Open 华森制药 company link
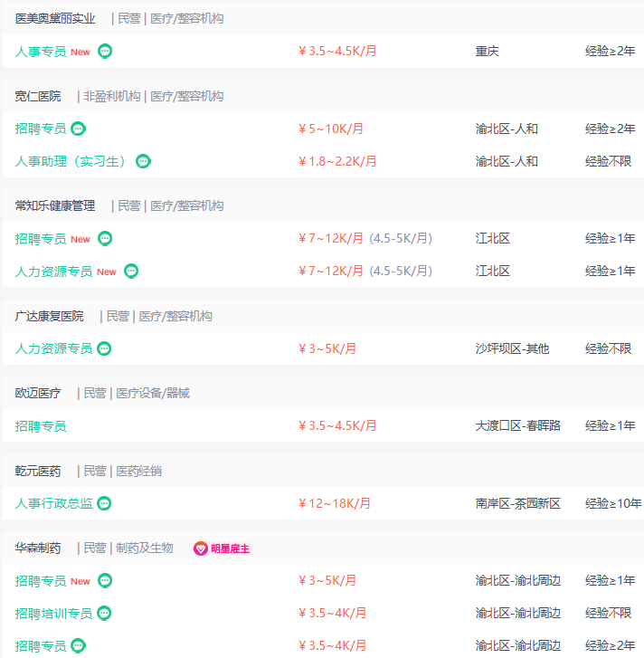 [38, 548]
